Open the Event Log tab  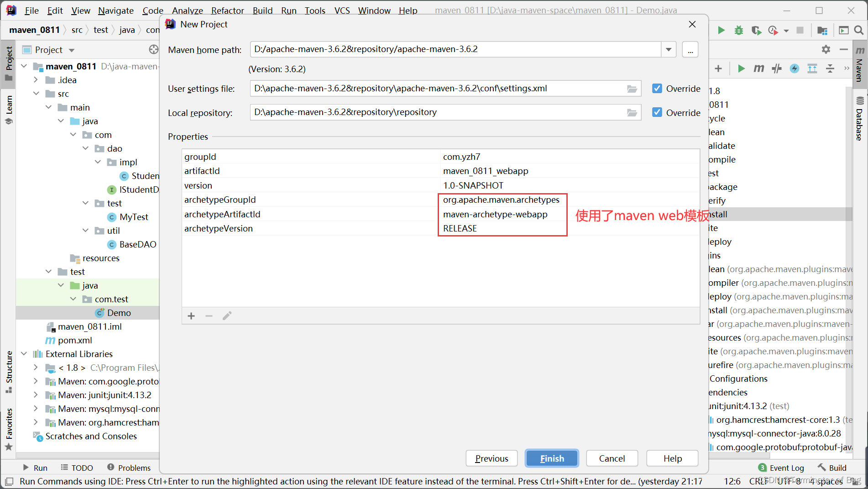coord(781,468)
